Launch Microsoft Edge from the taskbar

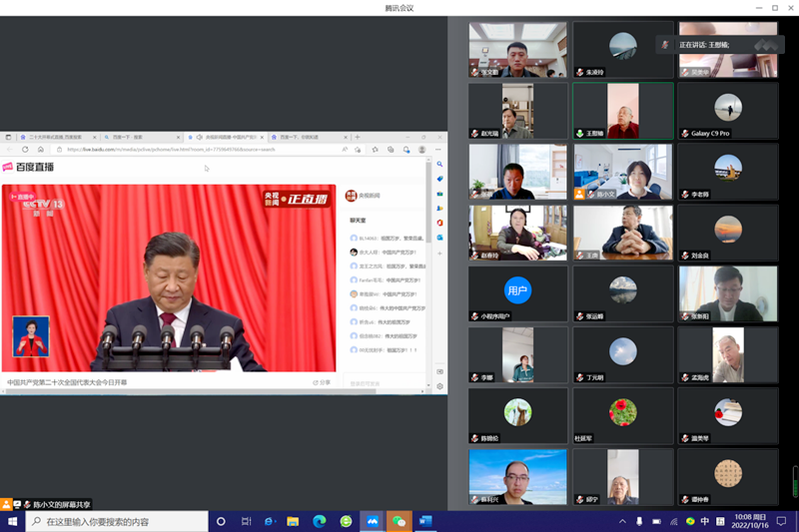[x=320, y=521]
